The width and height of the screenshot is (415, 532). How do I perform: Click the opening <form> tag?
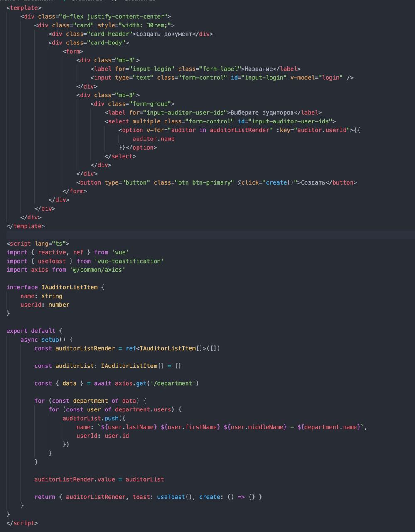[x=73, y=51]
